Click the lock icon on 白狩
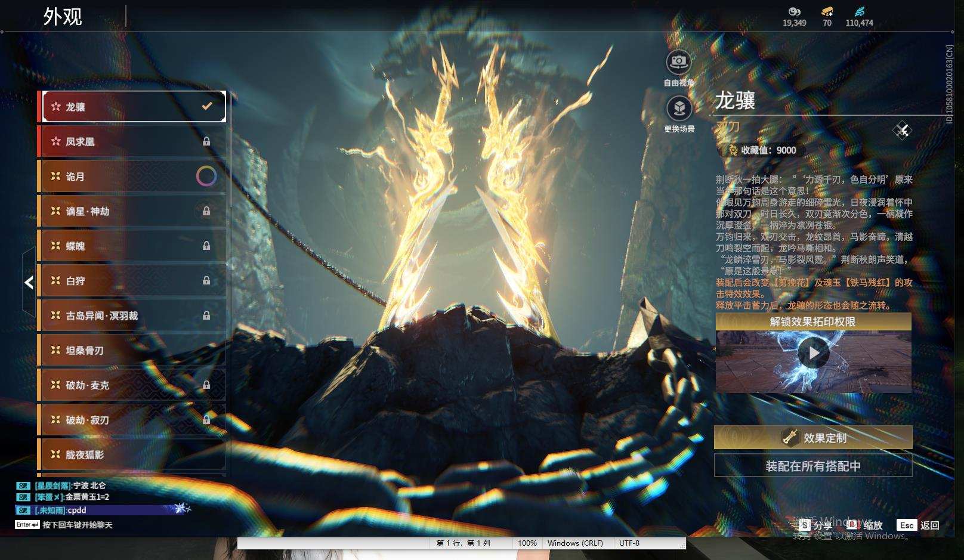Screen dimensions: 964x560 [x=206, y=280]
